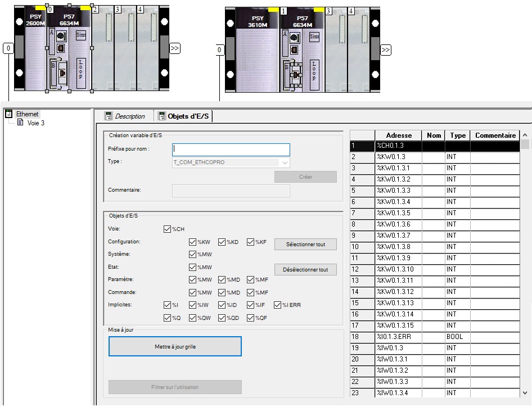Expand the PSY 3610M rack with the >> button

click(x=386, y=51)
